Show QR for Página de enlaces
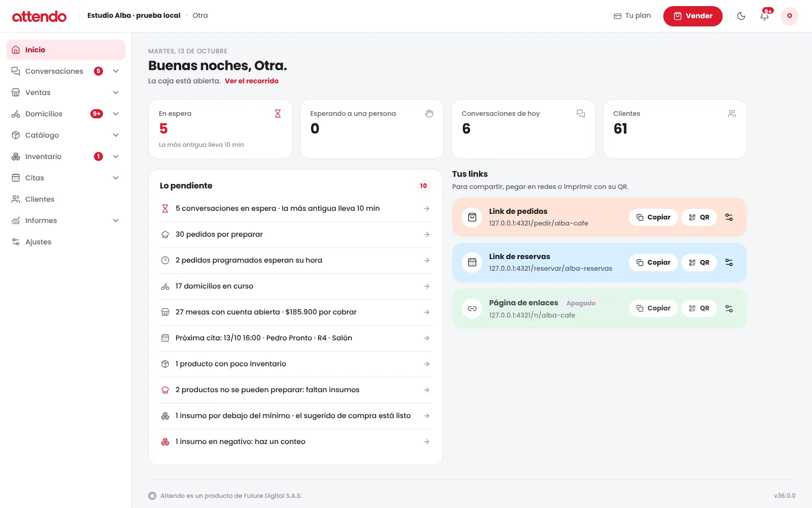Screen dimensions: 812x508 click(699, 308)
